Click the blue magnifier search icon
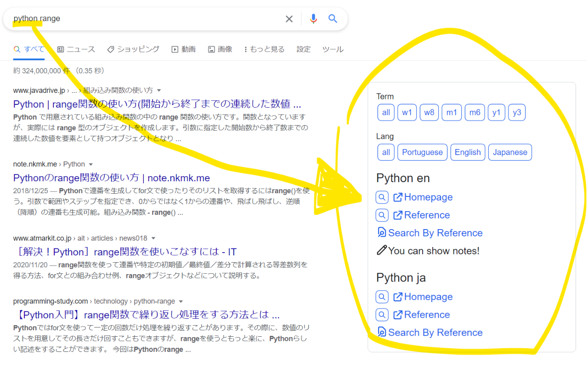 (333, 18)
